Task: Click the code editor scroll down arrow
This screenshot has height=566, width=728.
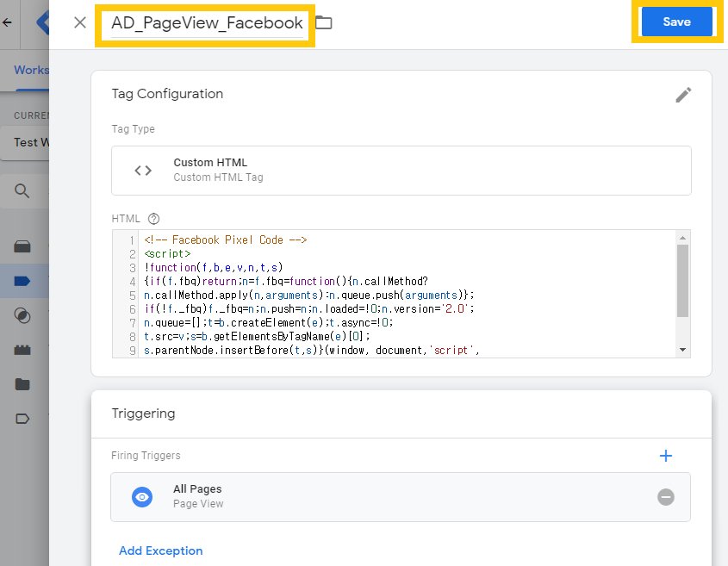Action: pos(682,350)
